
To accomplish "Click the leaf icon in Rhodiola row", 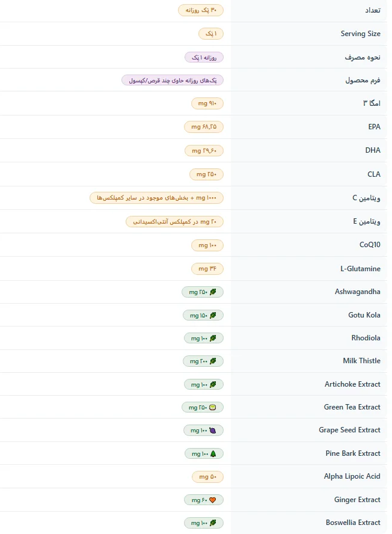I will click(x=213, y=338).
